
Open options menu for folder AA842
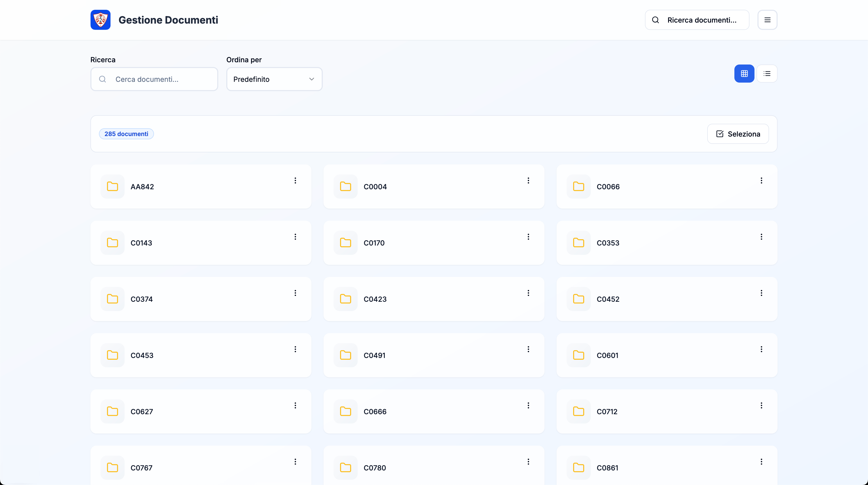(295, 180)
